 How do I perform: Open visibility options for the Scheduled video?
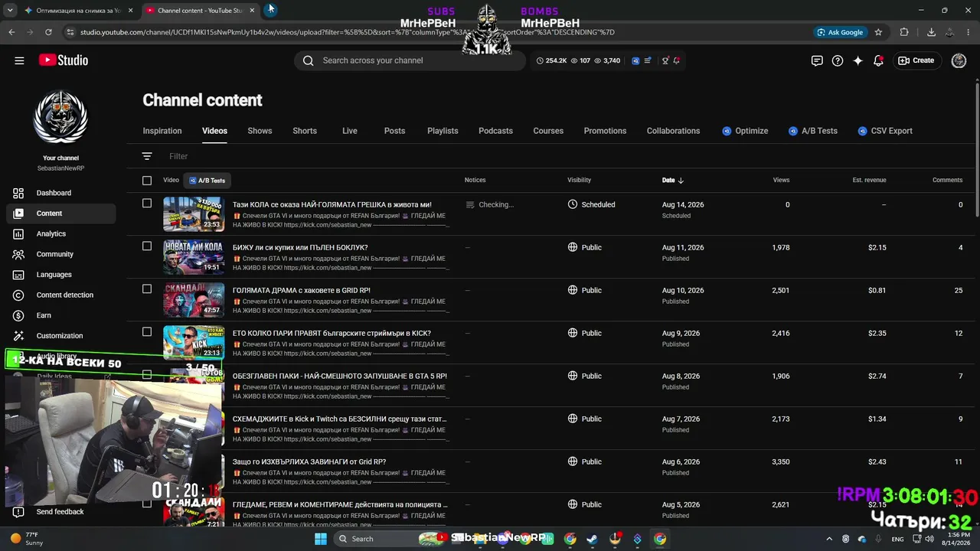(591, 205)
